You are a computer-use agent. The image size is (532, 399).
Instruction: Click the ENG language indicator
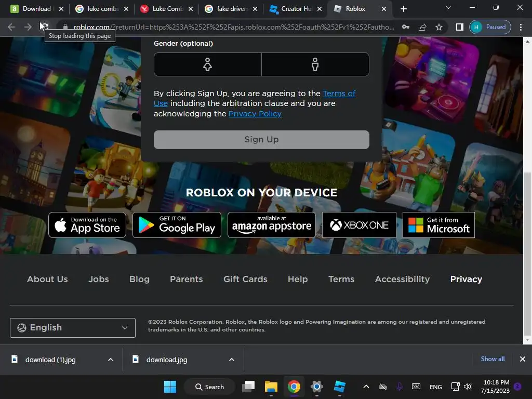[436, 387]
